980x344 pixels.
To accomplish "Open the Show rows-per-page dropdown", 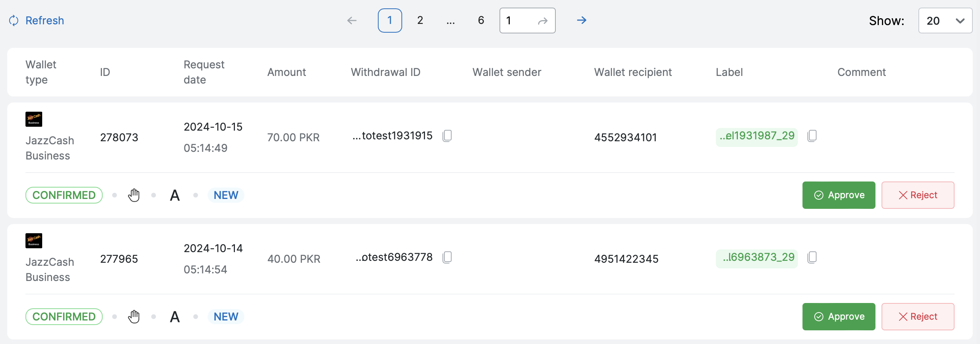I will [x=945, y=21].
